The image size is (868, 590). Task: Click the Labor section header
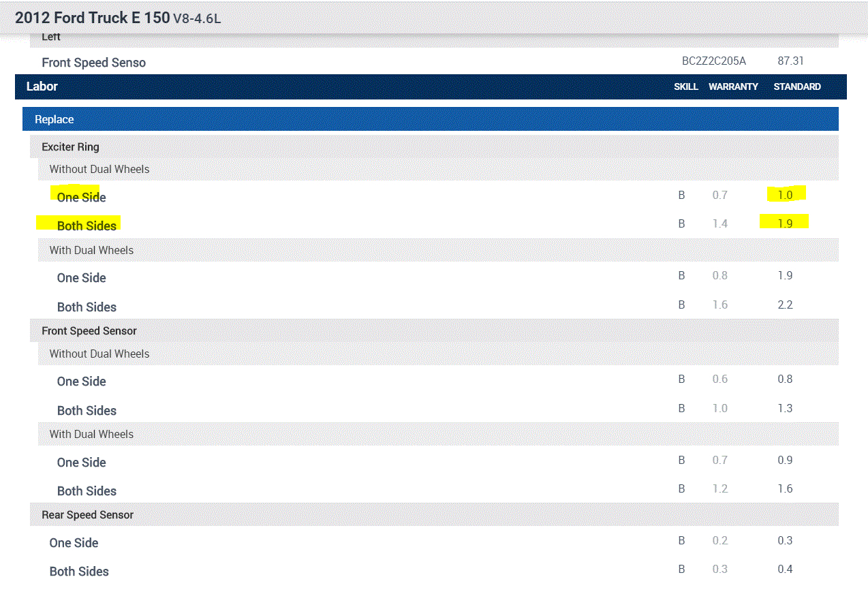click(431, 87)
